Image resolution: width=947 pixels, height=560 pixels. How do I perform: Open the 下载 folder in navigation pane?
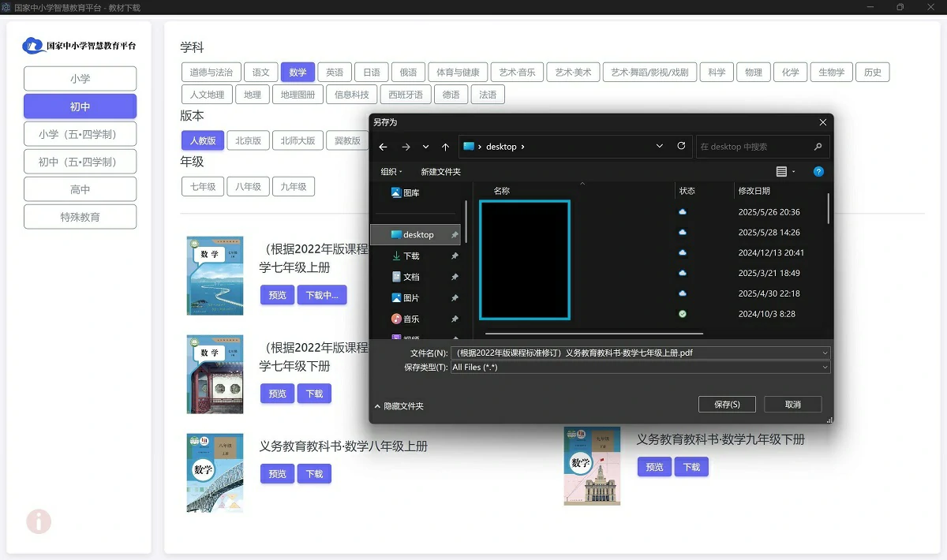click(x=411, y=256)
